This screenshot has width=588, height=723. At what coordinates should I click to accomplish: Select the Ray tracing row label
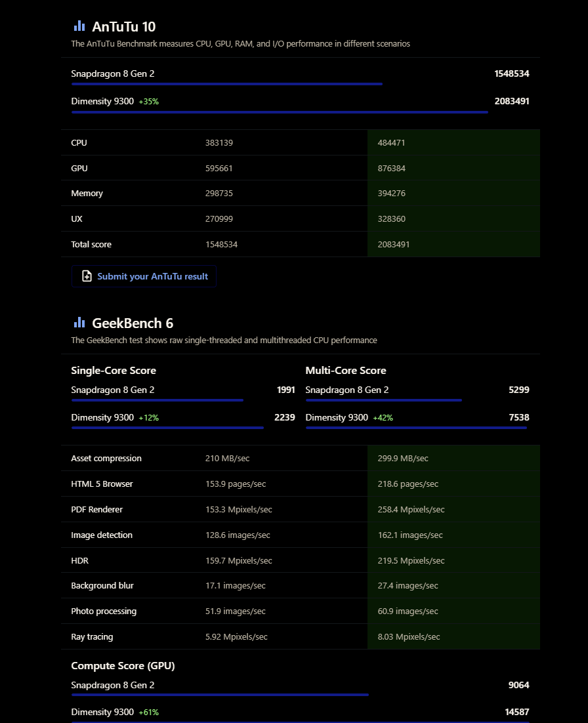click(x=93, y=637)
